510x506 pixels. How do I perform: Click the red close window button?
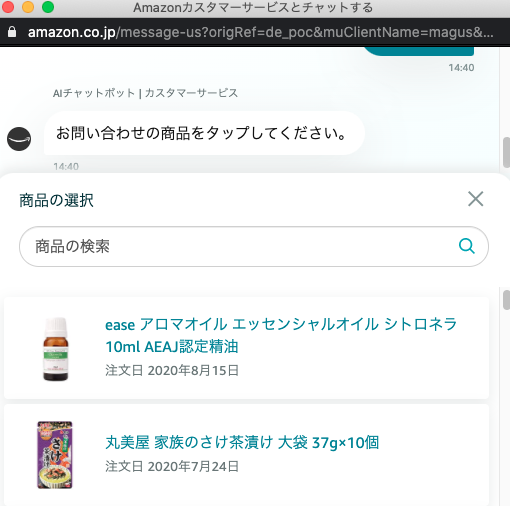8,7
